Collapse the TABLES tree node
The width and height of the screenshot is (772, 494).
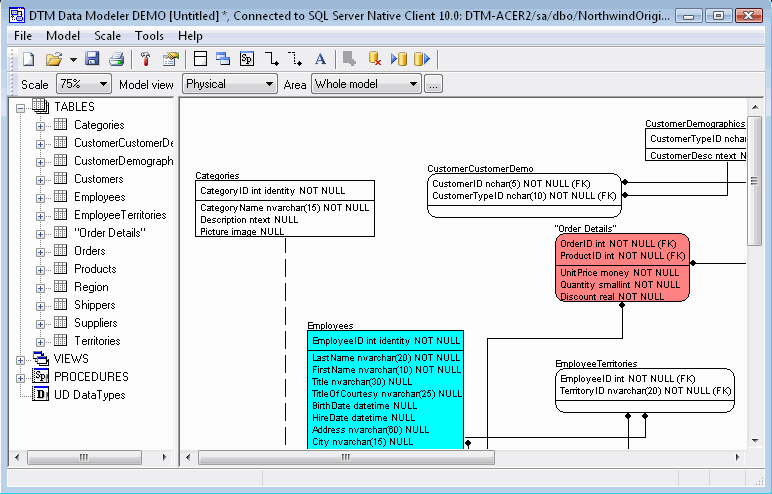(20, 108)
